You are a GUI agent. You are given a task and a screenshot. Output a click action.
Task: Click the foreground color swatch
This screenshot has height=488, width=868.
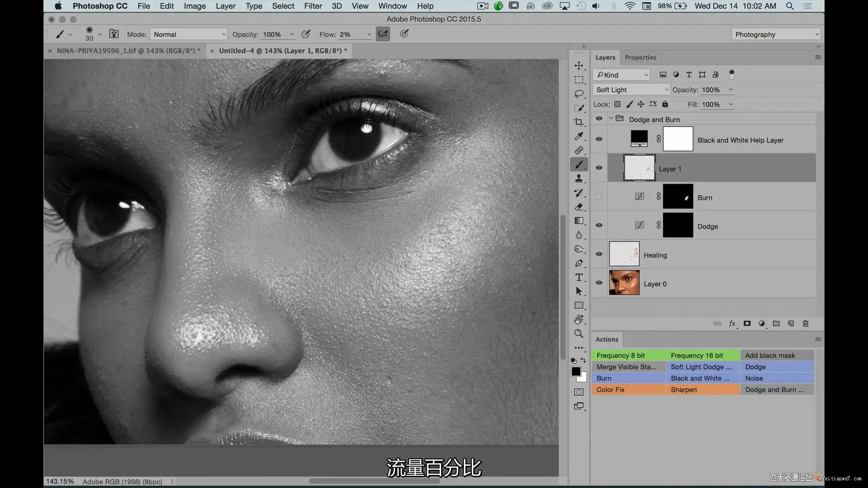click(576, 371)
